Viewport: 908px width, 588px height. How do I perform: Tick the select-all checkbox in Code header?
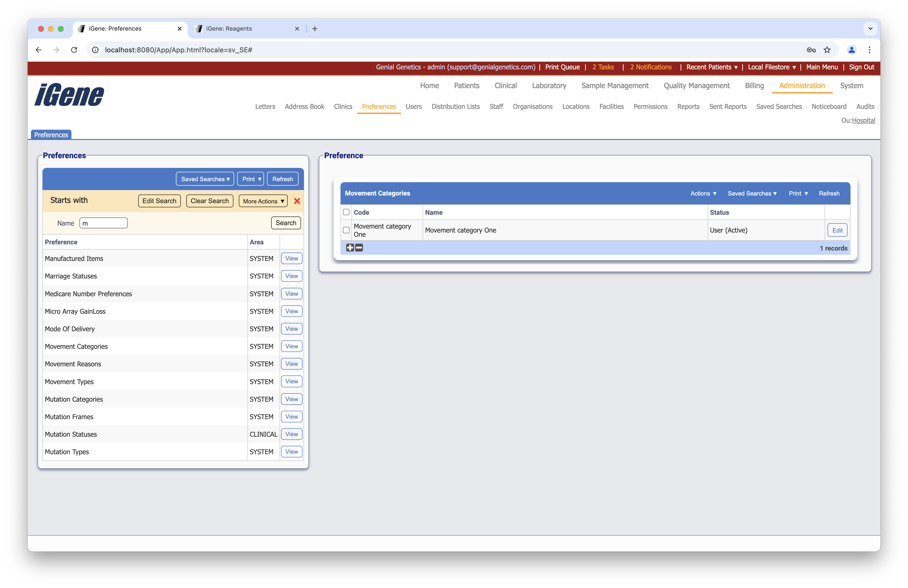[x=346, y=212]
